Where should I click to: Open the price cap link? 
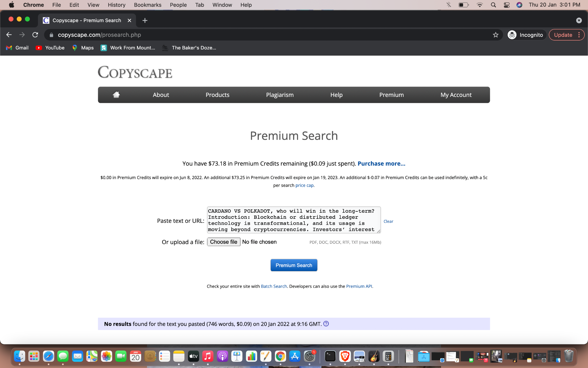[x=304, y=185]
